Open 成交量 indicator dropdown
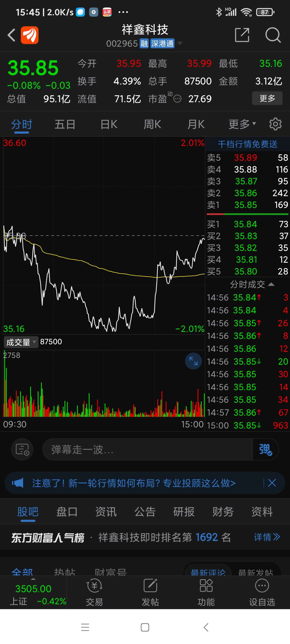 tap(21, 342)
